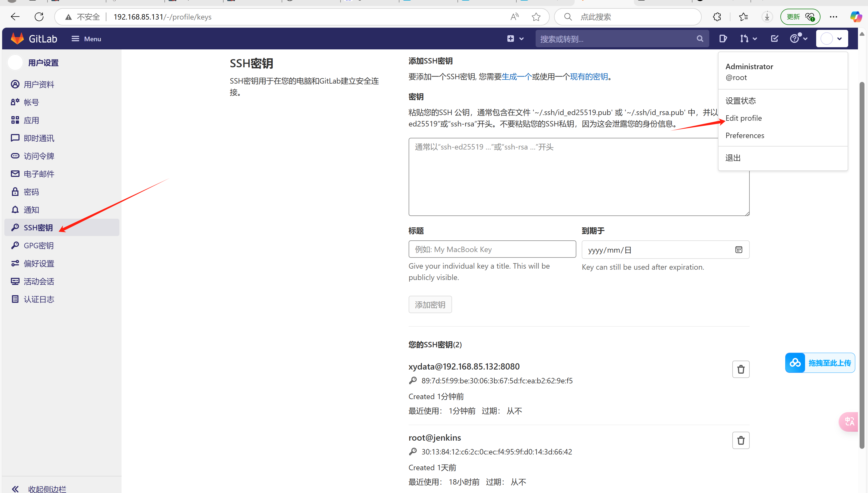Image resolution: width=868 pixels, height=493 pixels.
Task: Select Preferences from user menu
Action: point(745,135)
